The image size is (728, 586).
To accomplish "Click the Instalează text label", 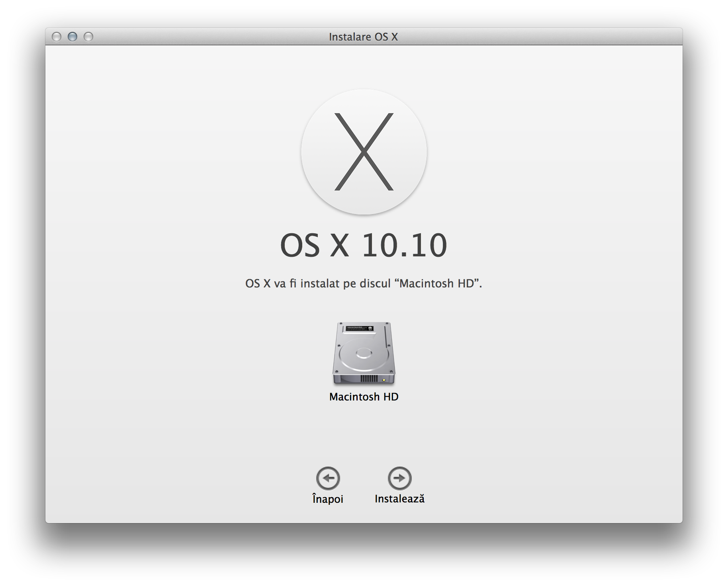I will click(399, 498).
